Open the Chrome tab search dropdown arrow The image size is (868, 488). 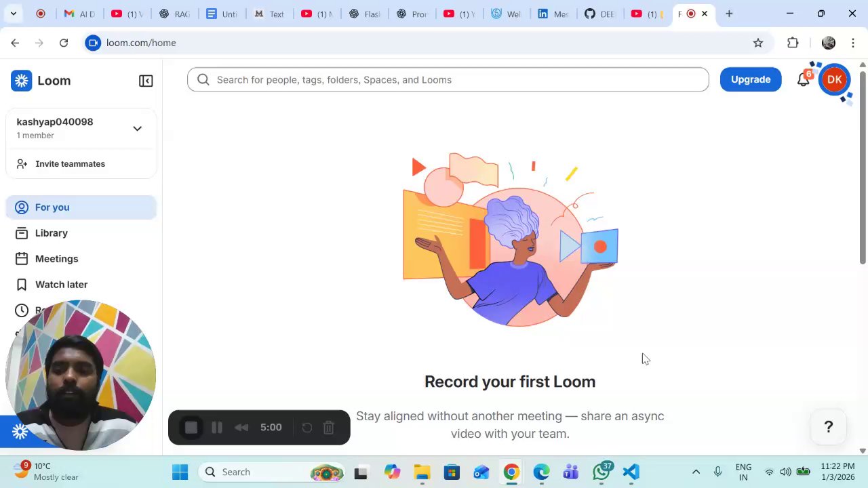[13, 14]
